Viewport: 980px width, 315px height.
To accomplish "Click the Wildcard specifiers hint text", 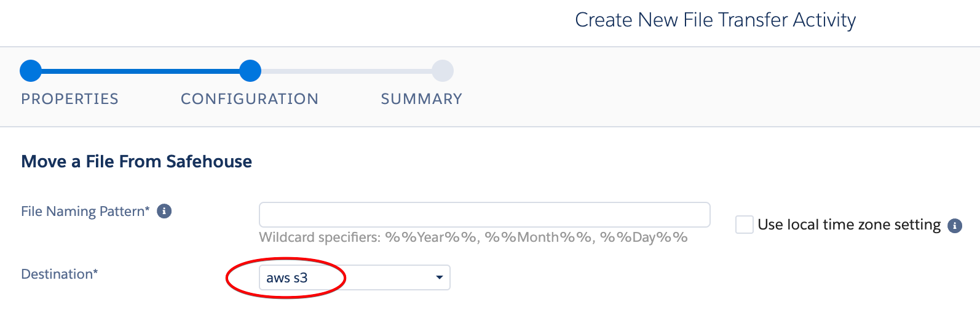I will tap(473, 237).
